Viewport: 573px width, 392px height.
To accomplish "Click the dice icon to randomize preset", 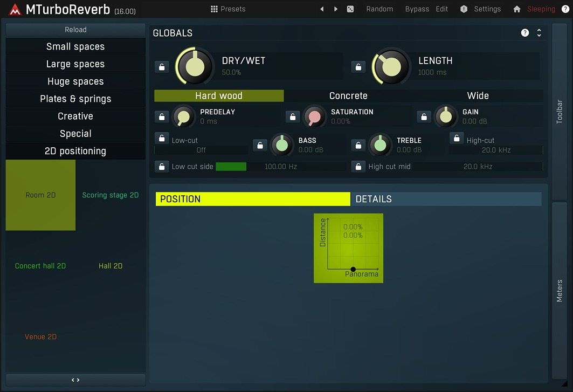I will (x=350, y=9).
